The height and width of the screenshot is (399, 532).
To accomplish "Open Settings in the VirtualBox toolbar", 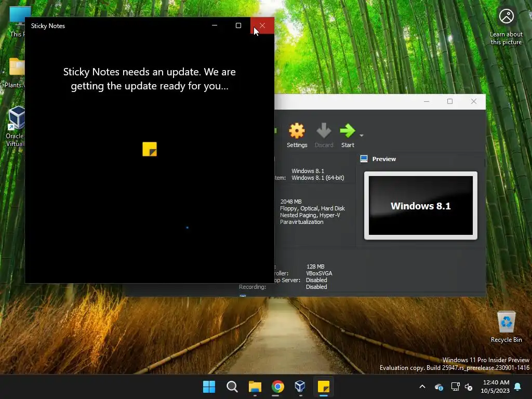I will [x=297, y=136].
